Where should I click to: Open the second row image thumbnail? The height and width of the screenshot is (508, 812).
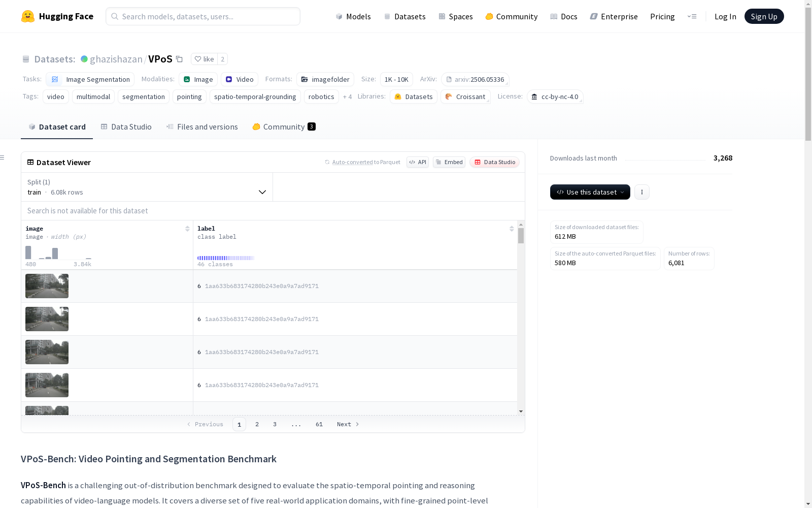[x=47, y=319]
